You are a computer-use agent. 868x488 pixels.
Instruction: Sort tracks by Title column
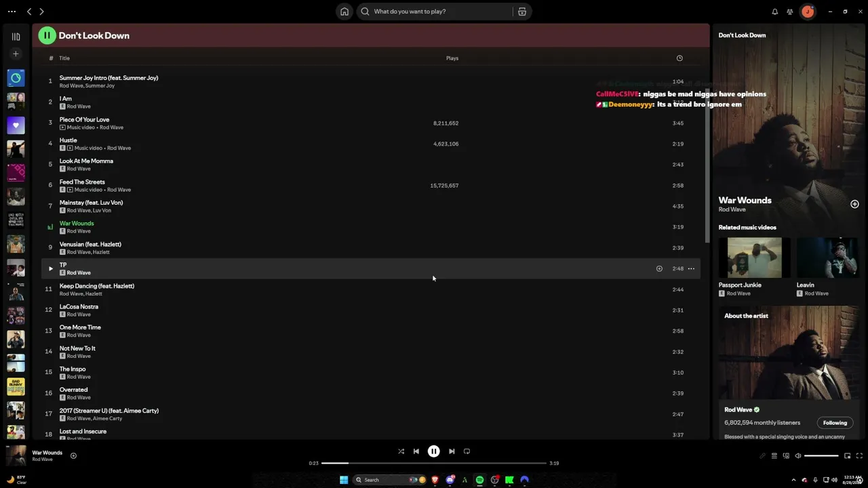[x=64, y=58]
